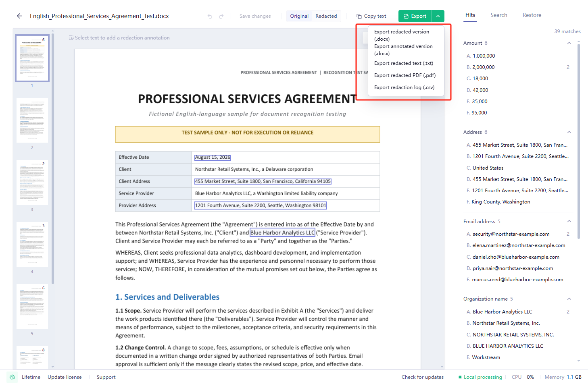Click the Support link
This screenshot has width=588, height=384.
(x=106, y=377)
